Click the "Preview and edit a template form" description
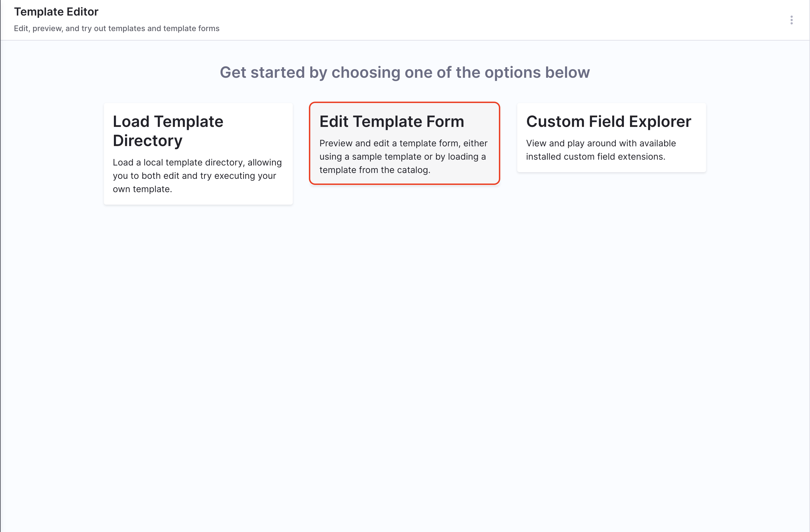 click(403, 144)
